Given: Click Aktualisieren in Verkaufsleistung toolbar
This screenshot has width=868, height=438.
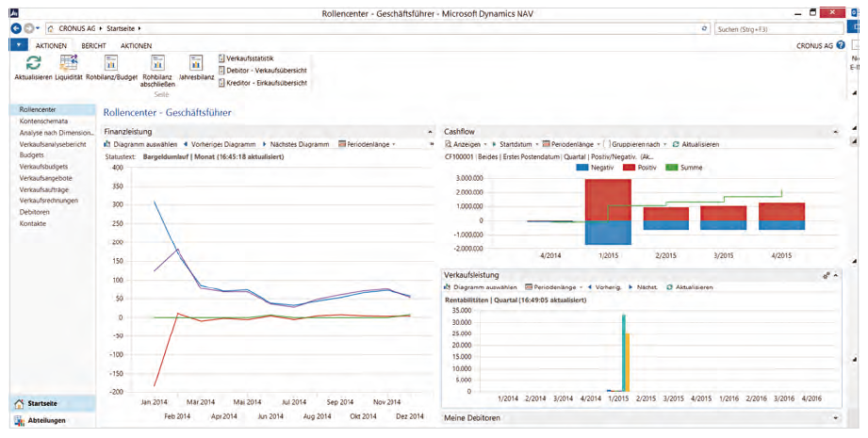Looking at the screenshot, I should coord(690,287).
